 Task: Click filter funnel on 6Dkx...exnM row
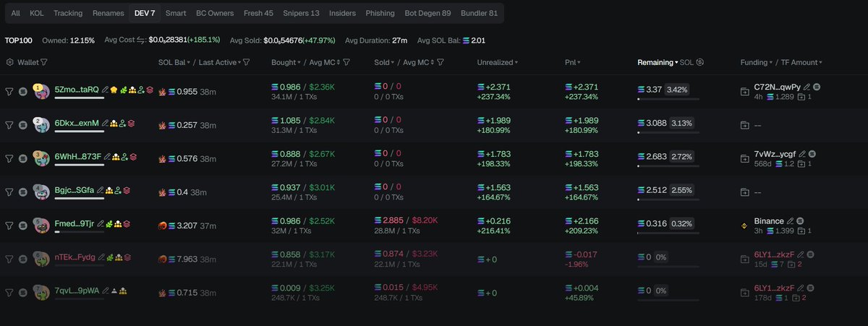9,125
